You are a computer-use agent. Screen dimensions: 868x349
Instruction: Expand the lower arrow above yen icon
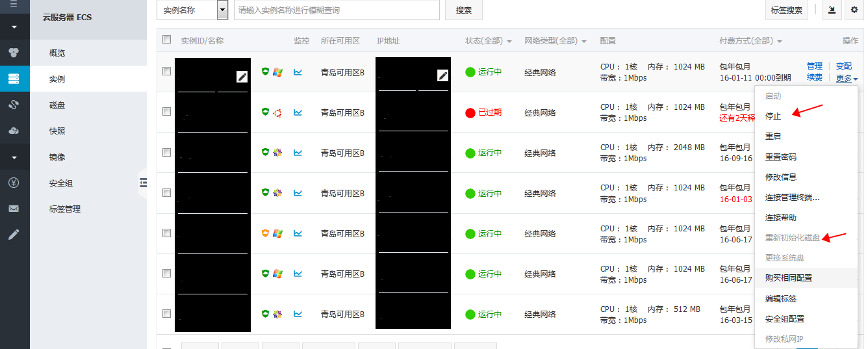click(x=14, y=157)
